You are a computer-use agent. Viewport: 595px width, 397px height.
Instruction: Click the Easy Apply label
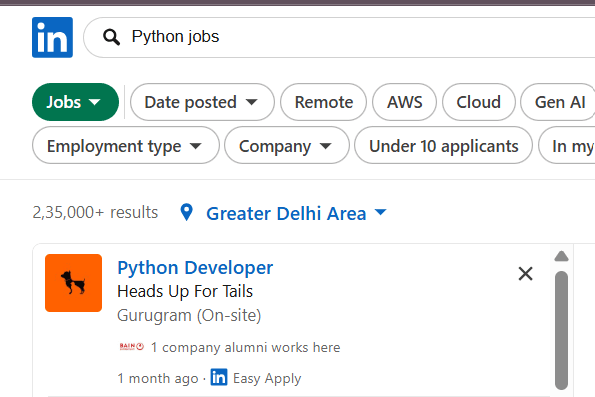(x=267, y=378)
